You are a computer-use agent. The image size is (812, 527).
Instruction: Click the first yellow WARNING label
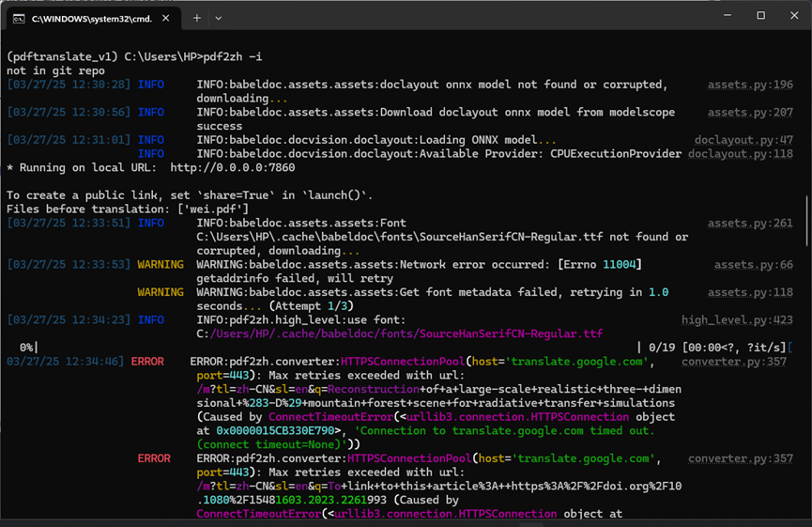point(161,264)
